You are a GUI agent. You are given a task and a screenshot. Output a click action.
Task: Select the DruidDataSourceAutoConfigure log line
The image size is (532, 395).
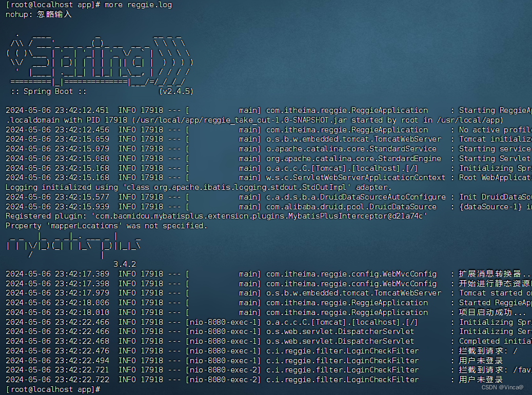pyautogui.click(x=257, y=196)
